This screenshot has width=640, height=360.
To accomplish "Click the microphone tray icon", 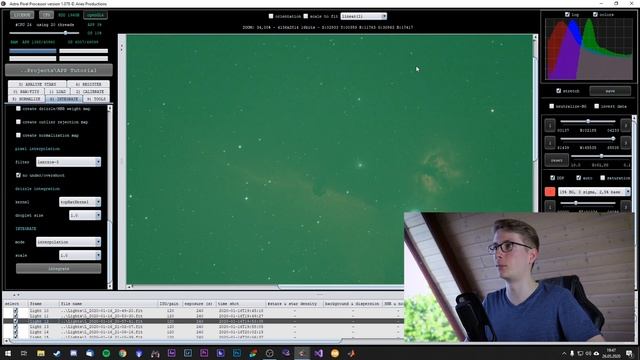I will pyautogui.click(x=572, y=353).
